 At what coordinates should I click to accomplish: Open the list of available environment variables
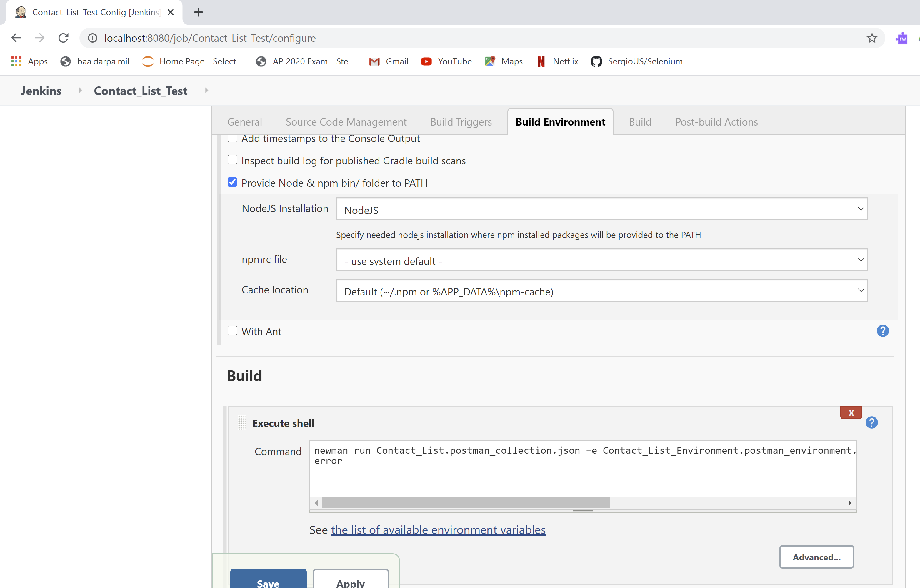438,529
